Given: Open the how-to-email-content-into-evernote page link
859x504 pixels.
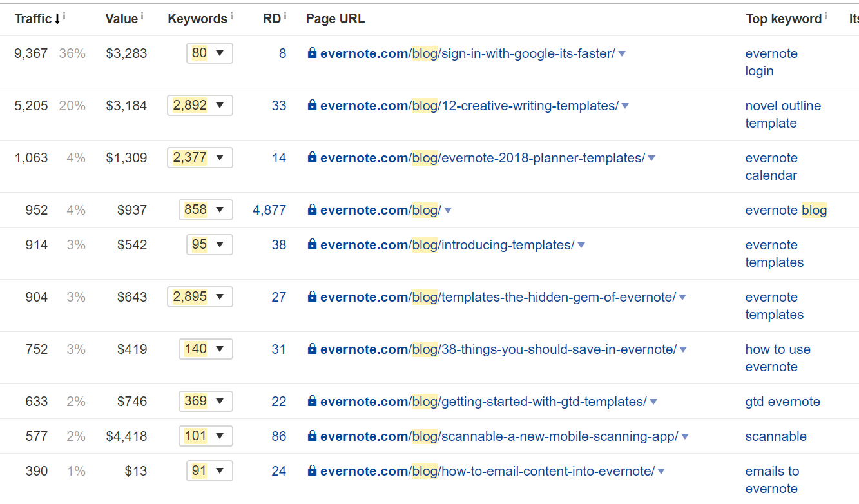Looking at the screenshot, I should pyautogui.click(x=488, y=471).
